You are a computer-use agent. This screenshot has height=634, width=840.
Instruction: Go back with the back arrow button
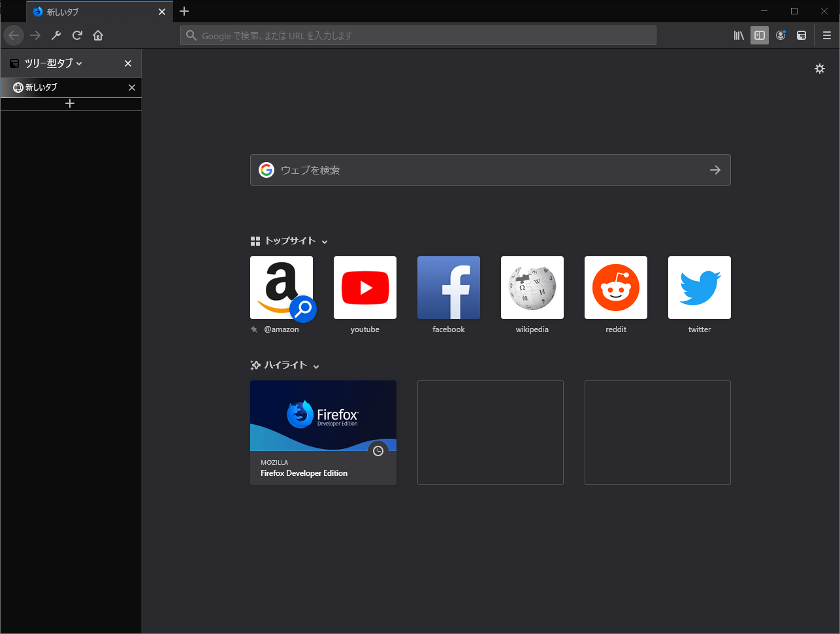pos(14,35)
